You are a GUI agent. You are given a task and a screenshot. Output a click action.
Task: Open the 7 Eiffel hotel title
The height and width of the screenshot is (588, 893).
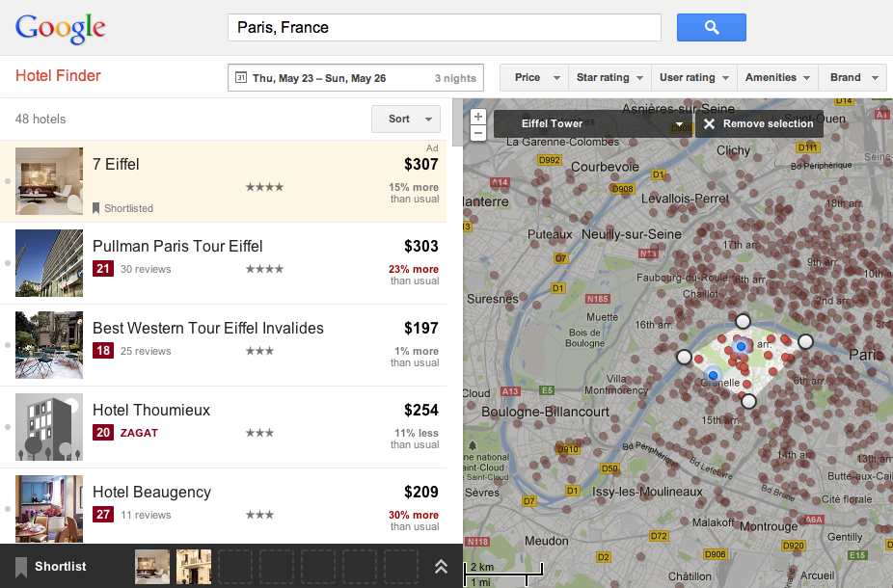tap(116, 165)
